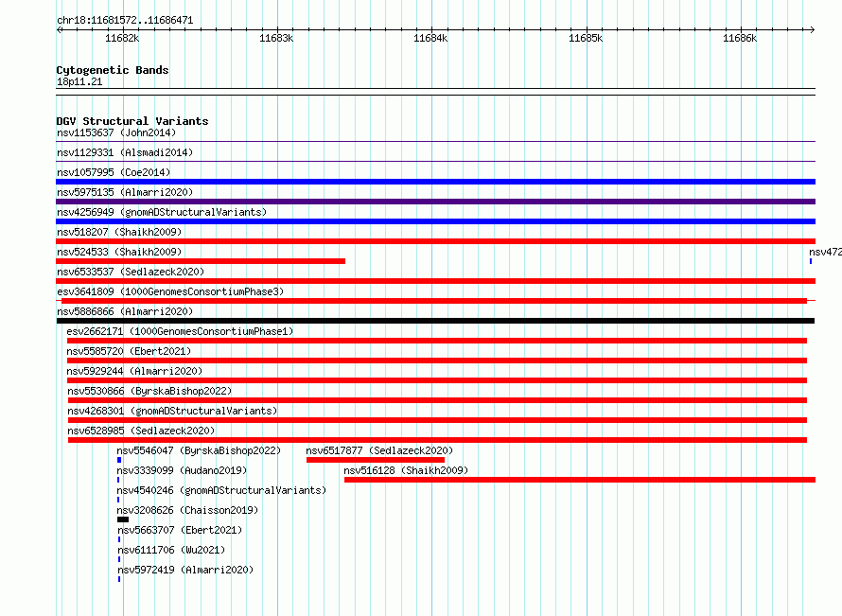Click the nsv6533537 (Sedlazeck2020) label
This screenshot has height=616, width=842.
point(131,272)
